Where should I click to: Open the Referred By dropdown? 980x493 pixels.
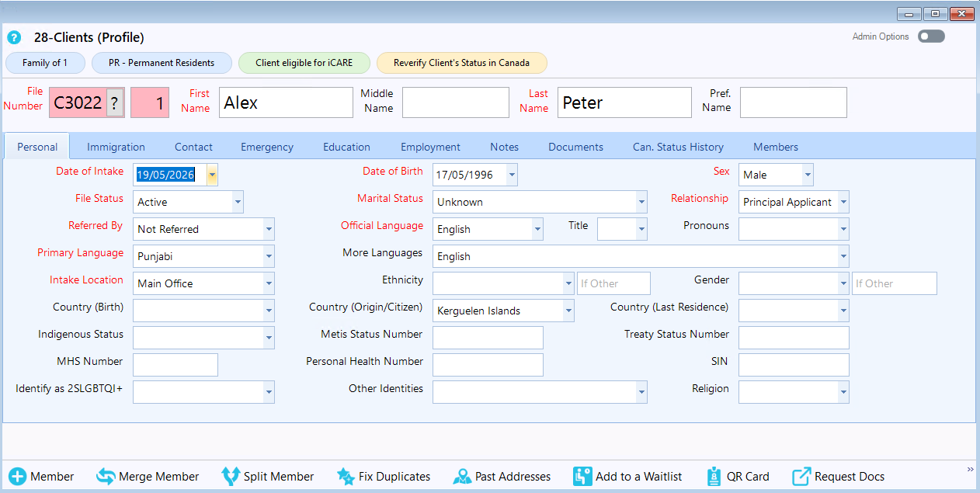click(x=269, y=229)
